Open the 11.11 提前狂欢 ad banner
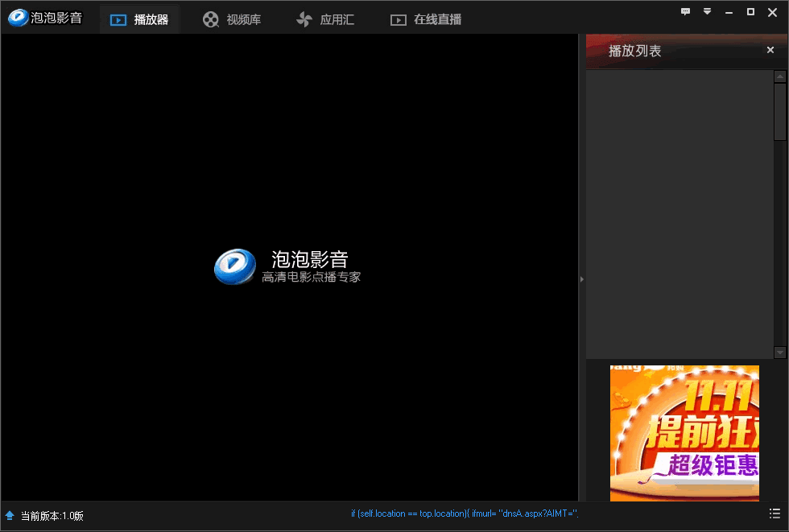Screen dimensions: 789x532 (x=684, y=433)
